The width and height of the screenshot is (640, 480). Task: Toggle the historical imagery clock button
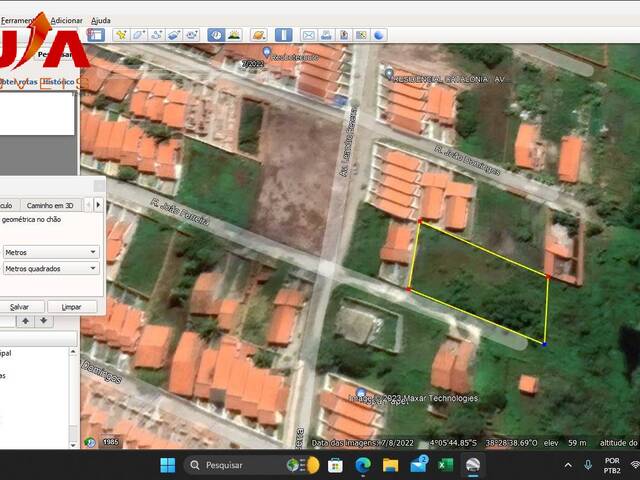point(216,35)
